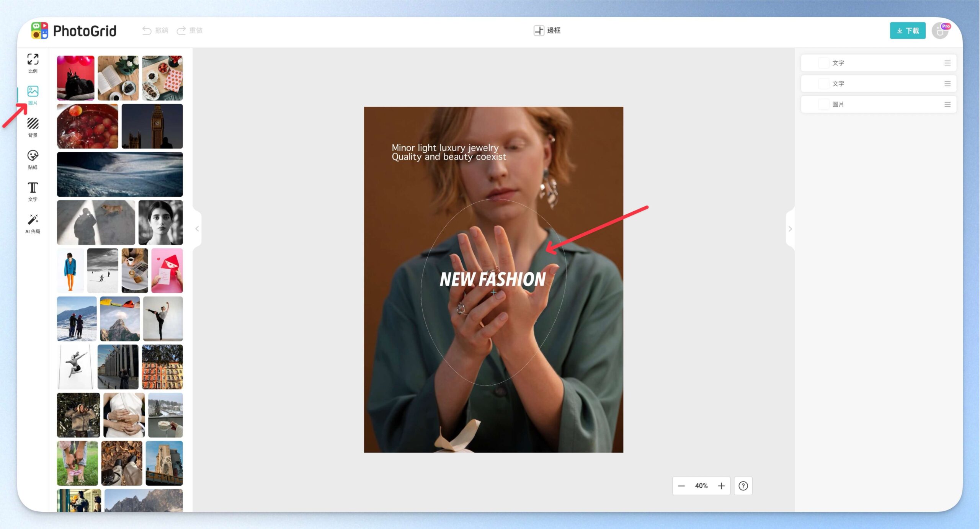Collapse the left image panel
This screenshot has height=529, width=980.
point(197,229)
